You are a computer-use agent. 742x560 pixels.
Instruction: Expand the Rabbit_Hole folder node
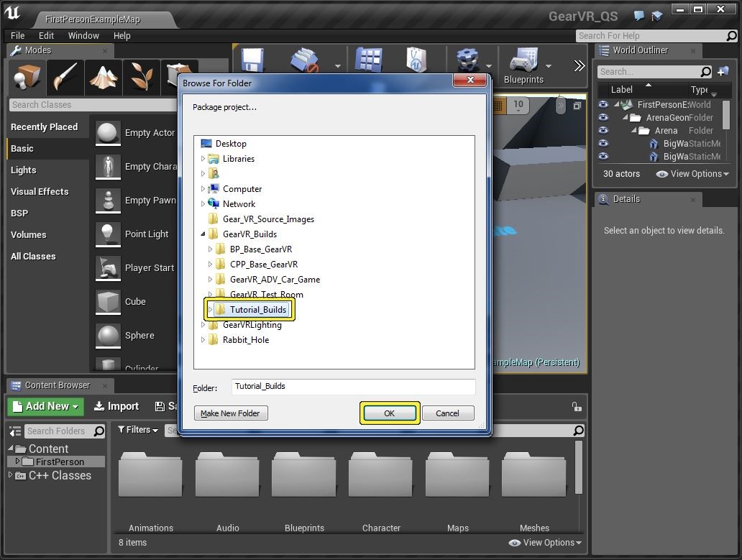coord(203,339)
